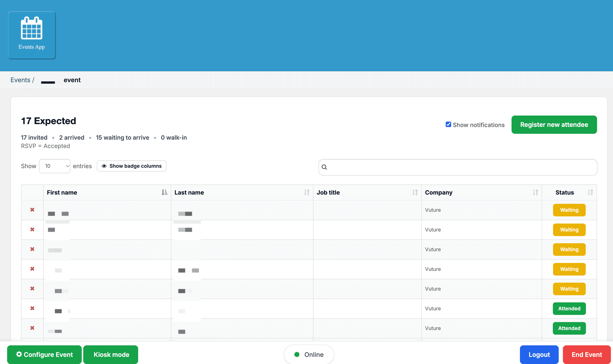613x364 pixels.
Task: Sort by Job title column icon
Action: point(415,192)
